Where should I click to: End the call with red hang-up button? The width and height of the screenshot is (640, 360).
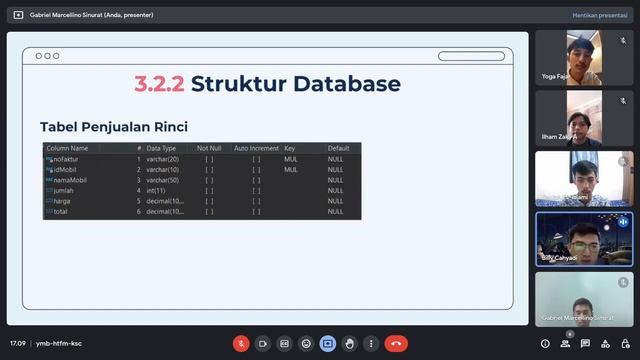396,344
